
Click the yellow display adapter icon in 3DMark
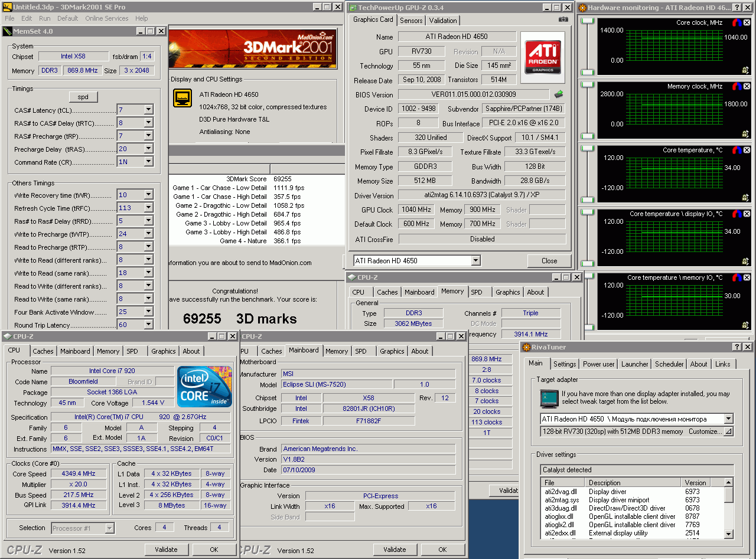click(182, 98)
